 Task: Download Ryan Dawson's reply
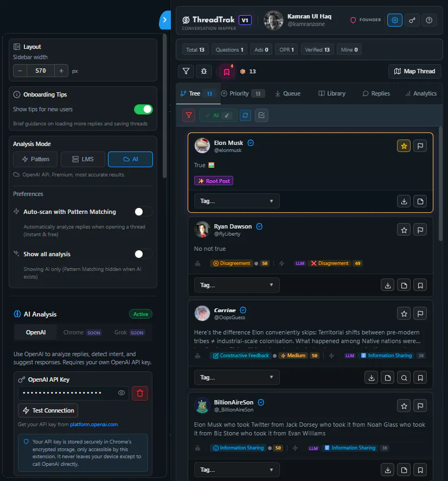388,285
